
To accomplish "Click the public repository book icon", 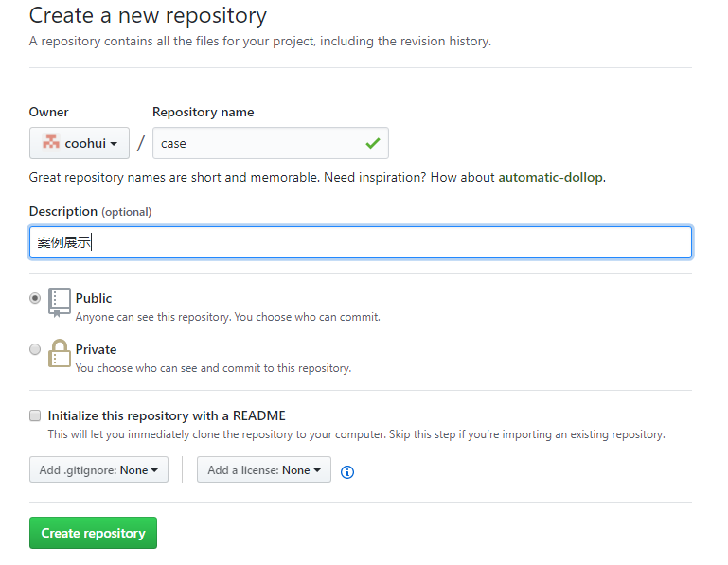I will 60,302.
